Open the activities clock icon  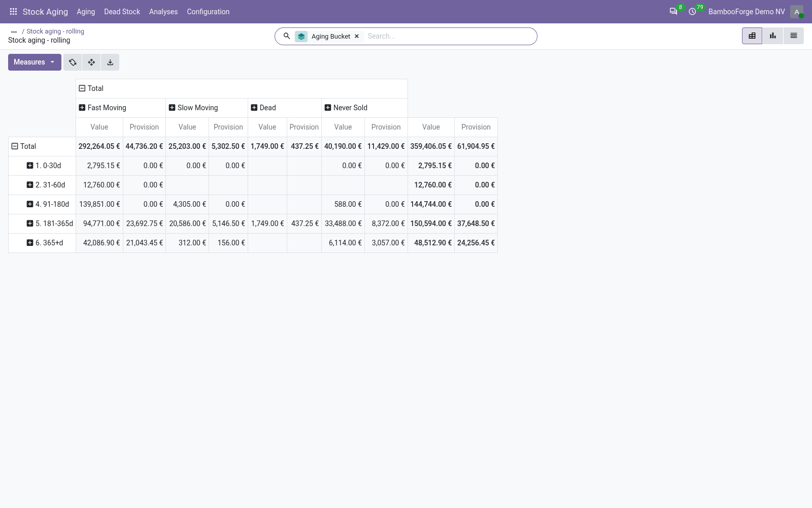point(693,11)
